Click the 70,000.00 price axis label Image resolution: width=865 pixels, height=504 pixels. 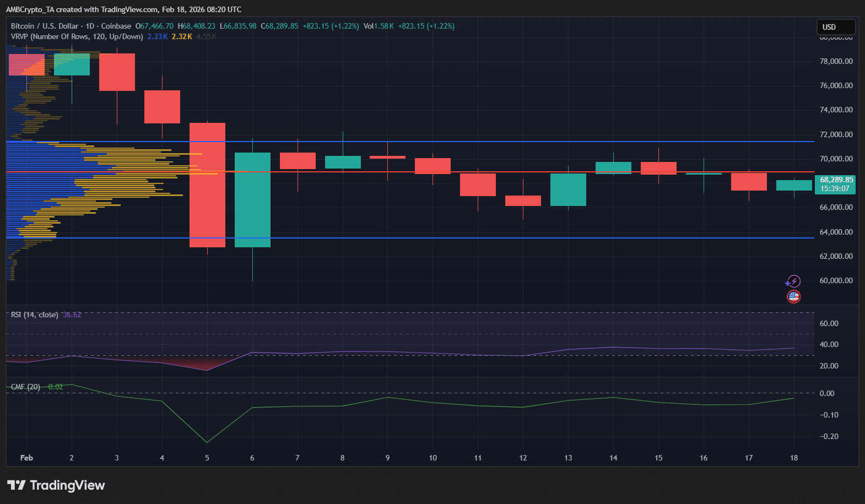tap(836, 159)
